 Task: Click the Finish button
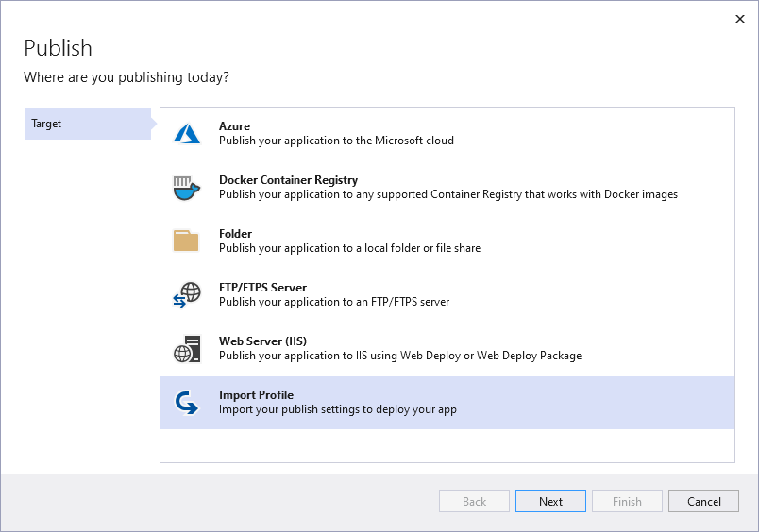pos(627,502)
